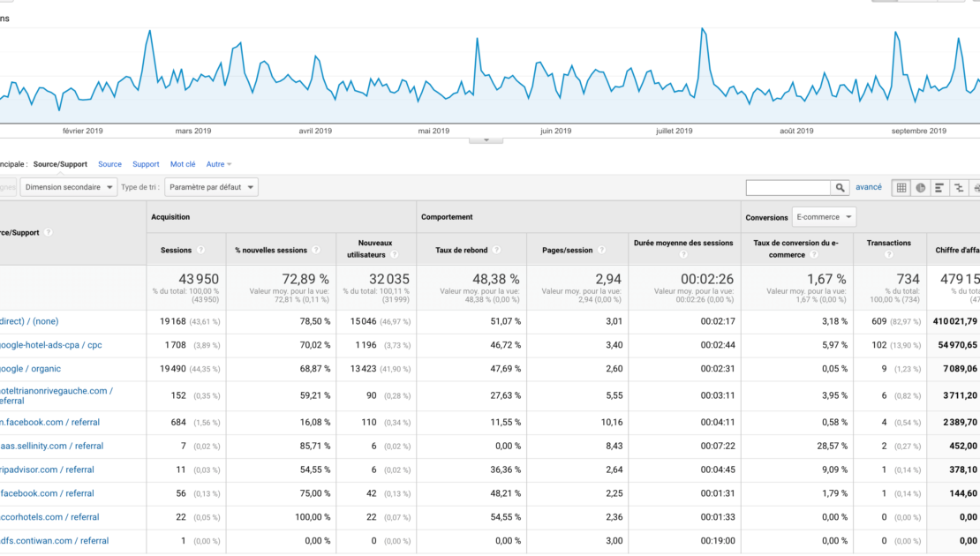Image resolution: width=980 pixels, height=556 pixels.
Task: Click the table search input field
Action: coord(788,188)
